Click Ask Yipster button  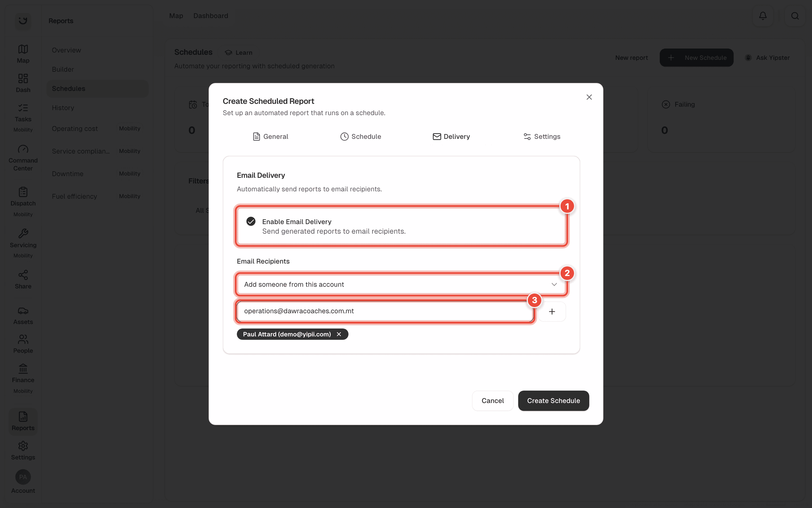click(767, 58)
